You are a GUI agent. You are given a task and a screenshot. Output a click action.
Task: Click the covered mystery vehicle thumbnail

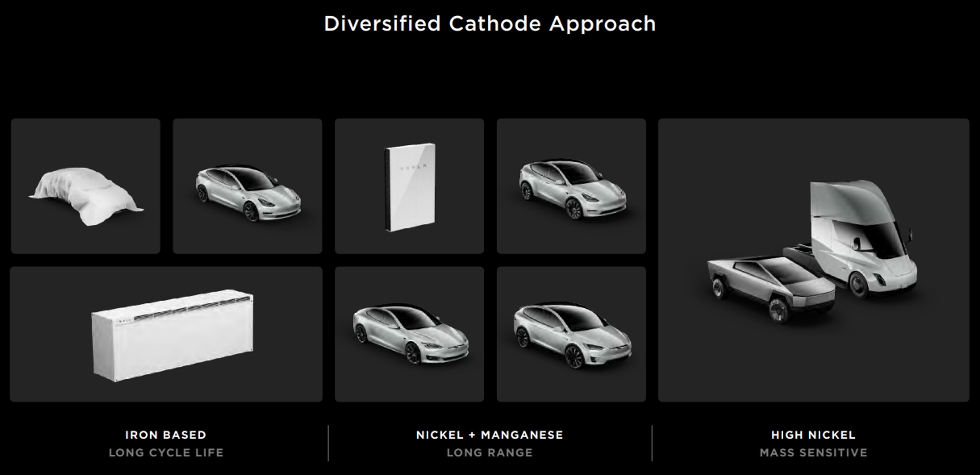85,186
